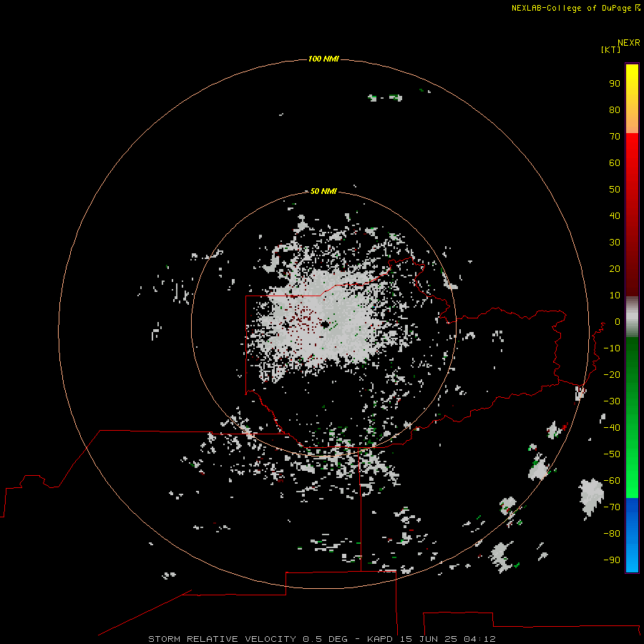
Task: Click the 0 value on the velocity scale
Action: tap(617, 321)
